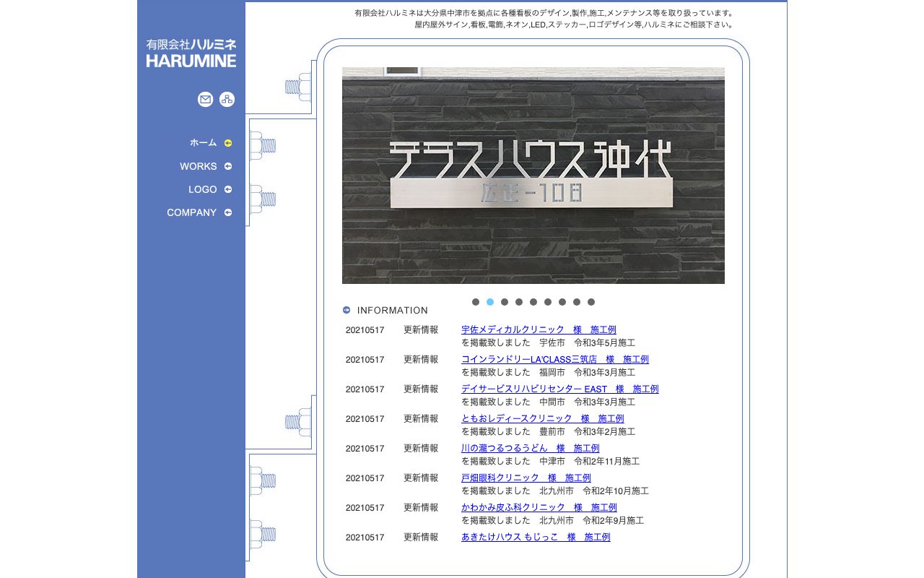Select the first slideshow dot

476,302
